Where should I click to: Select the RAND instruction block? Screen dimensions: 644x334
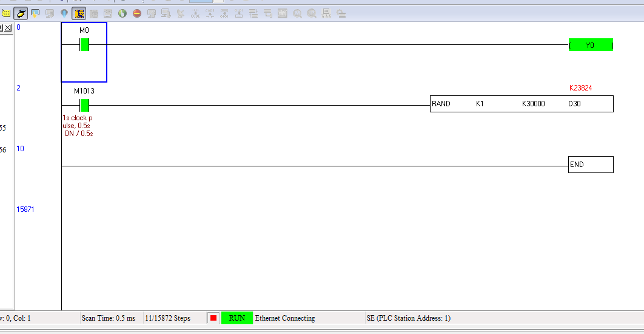click(441, 104)
